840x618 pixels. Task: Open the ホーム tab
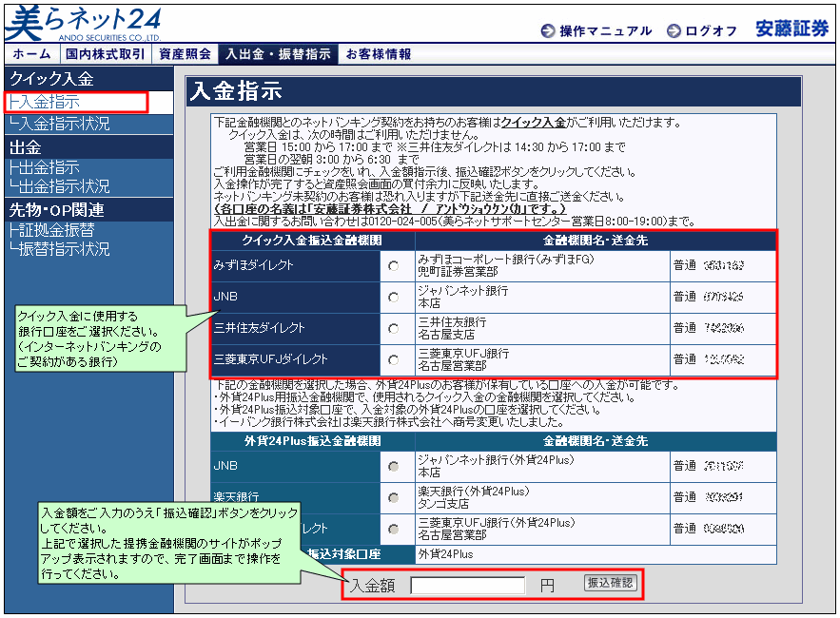[x=31, y=54]
